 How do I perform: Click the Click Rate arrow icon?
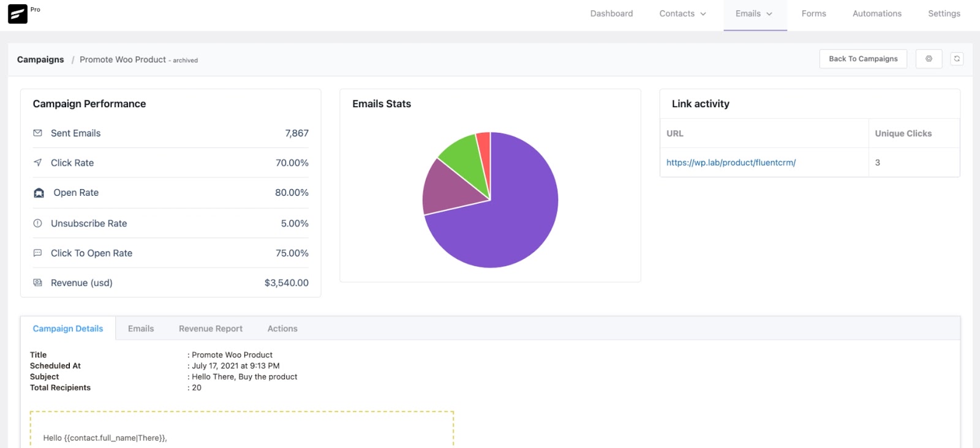(37, 163)
